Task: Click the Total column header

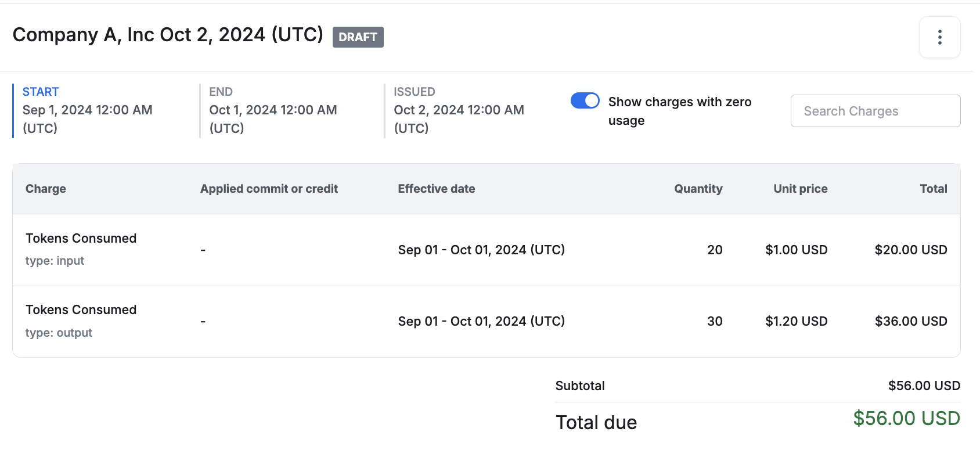Action: tap(933, 189)
